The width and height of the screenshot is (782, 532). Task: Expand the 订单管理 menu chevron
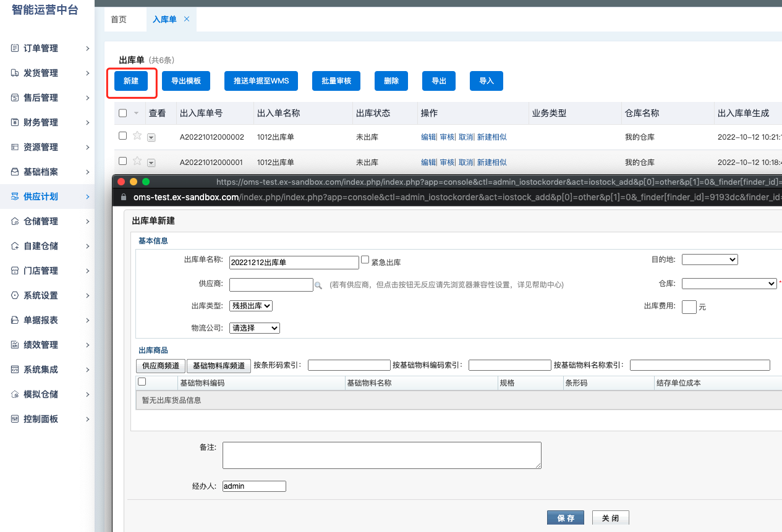[88, 48]
